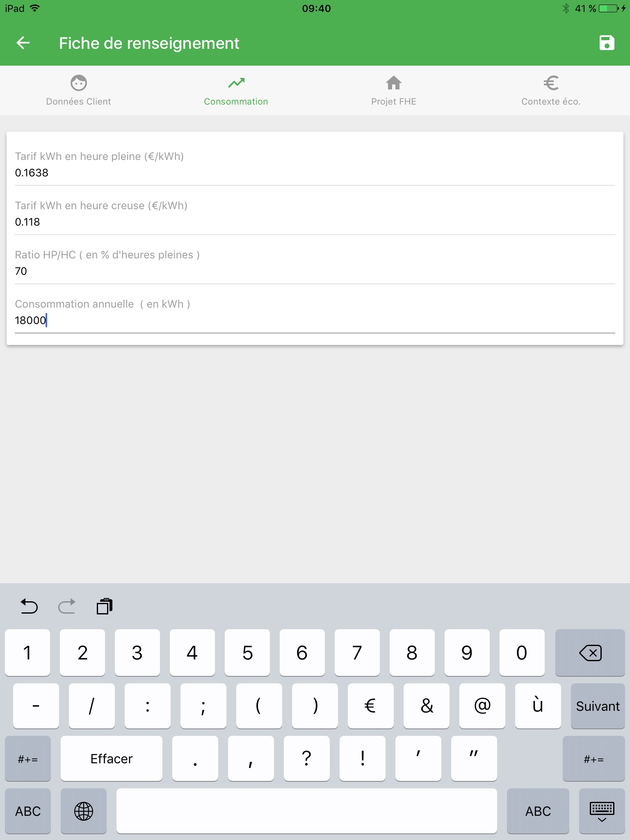Save the form with the floppy disk icon
This screenshot has width=630, height=840.
point(607,43)
